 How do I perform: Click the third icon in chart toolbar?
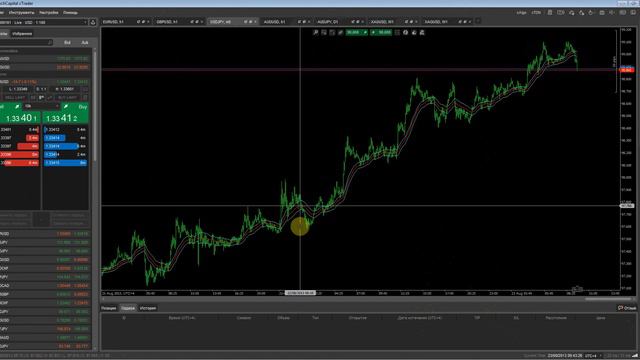[x=332, y=32]
